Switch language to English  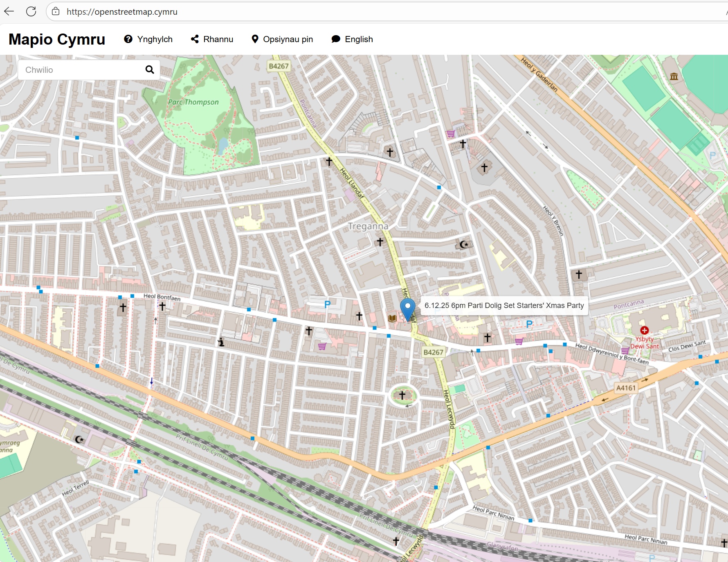pos(352,39)
